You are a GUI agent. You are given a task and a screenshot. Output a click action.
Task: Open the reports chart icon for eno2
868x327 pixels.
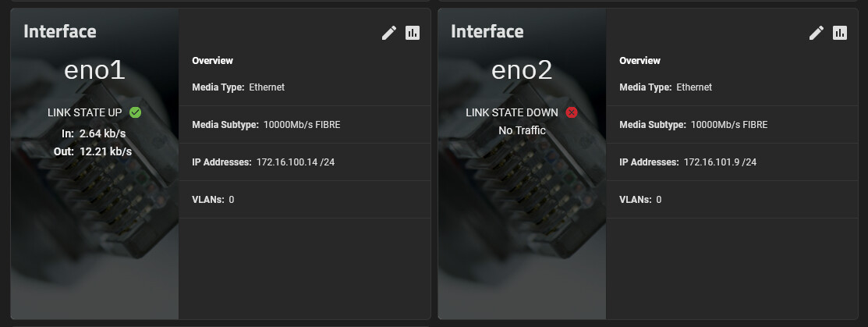click(840, 33)
